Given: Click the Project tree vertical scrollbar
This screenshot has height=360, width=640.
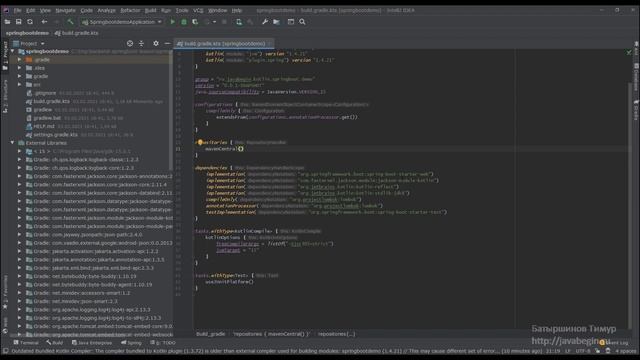Looking at the screenshot, I should (x=171, y=110).
